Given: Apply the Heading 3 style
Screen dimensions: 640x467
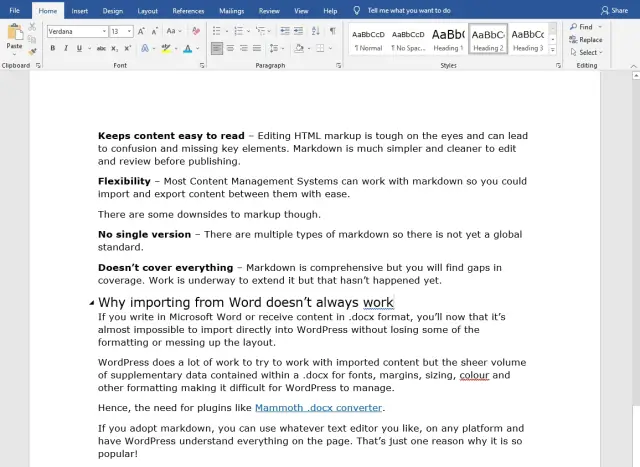Looking at the screenshot, I should (x=528, y=39).
